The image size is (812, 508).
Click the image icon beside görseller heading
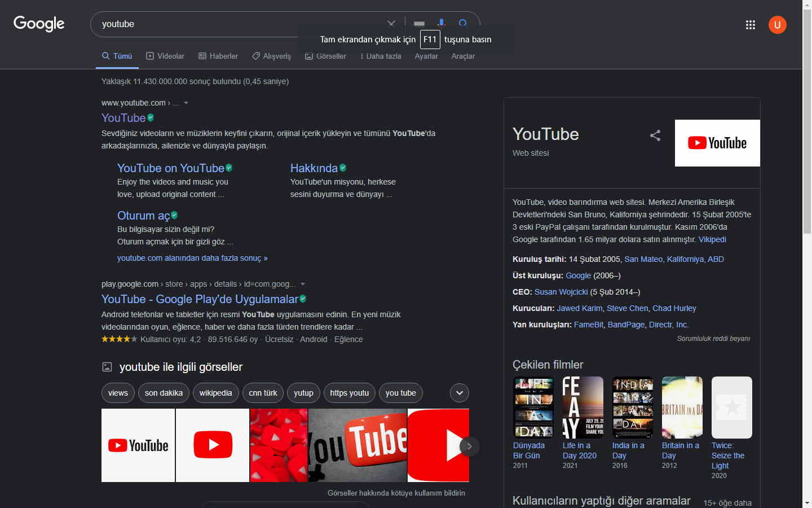pyautogui.click(x=107, y=367)
